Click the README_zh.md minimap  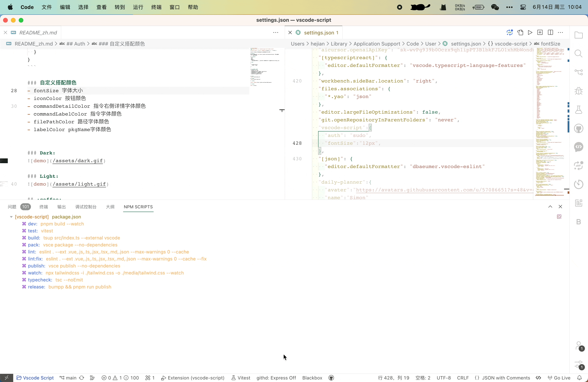(x=265, y=67)
